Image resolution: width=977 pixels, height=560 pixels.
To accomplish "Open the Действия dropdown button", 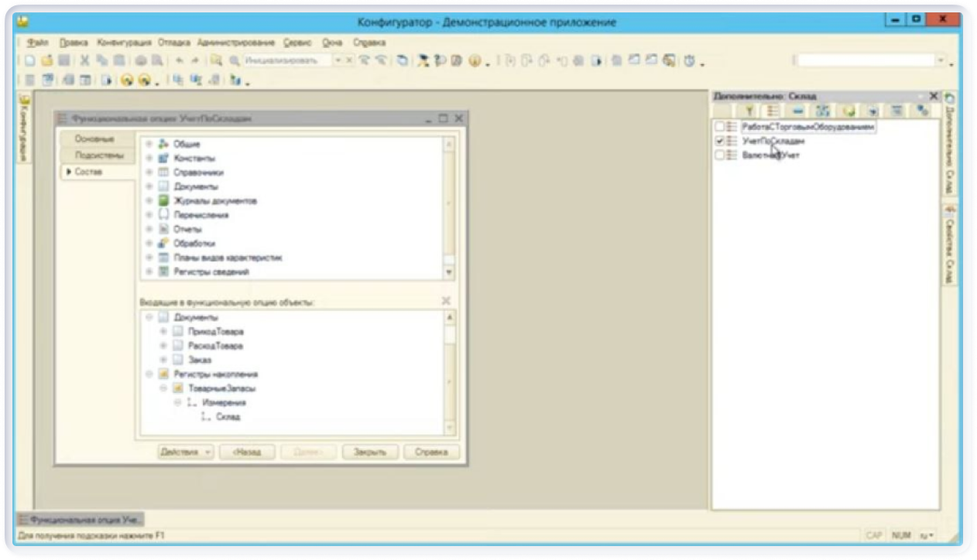I will tap(185, 452).
